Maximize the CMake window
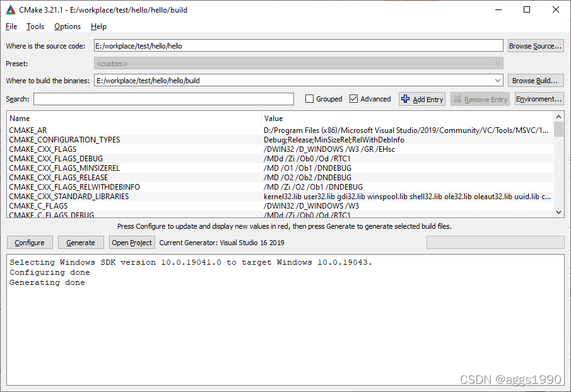This screenshot has width=571, height=392. coord(527,10)
